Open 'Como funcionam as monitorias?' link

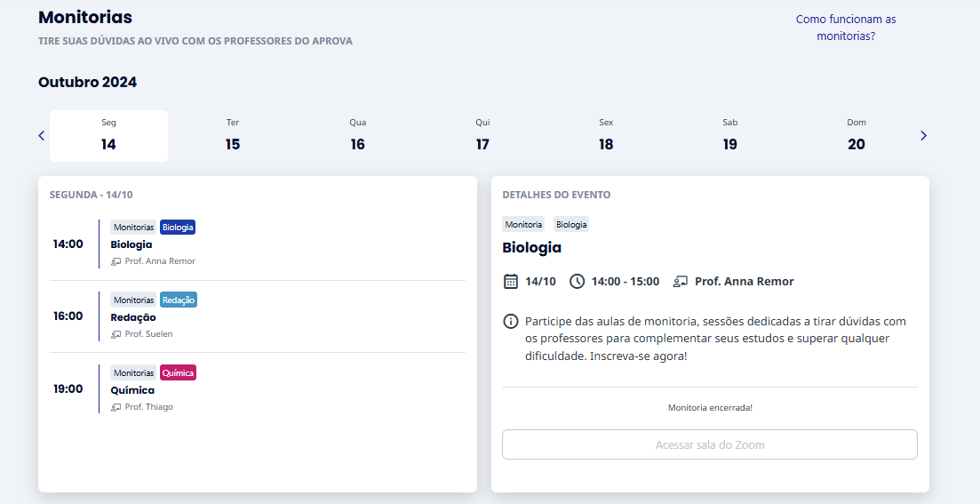click(846, 28)
